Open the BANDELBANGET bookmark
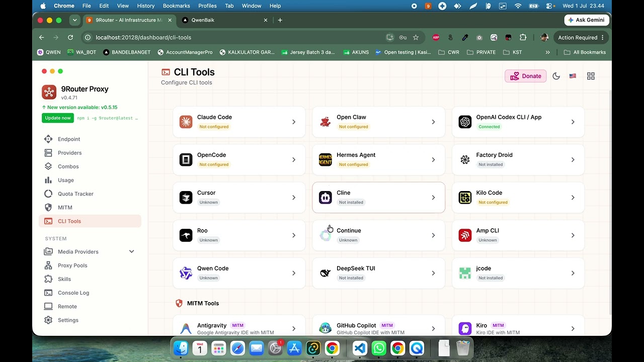Image resolution: width=644 pixels, height=362 pixels. coord(127,52)
